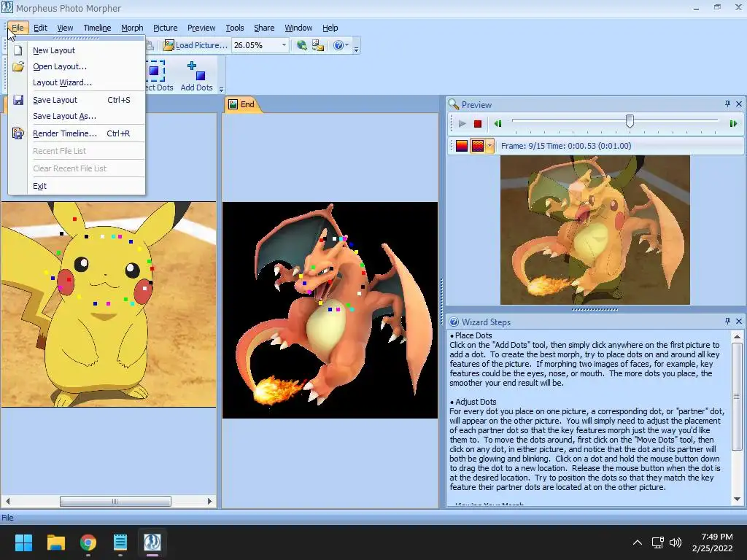Open the File menu
747x560 pixels.
(x=18, y=28)
